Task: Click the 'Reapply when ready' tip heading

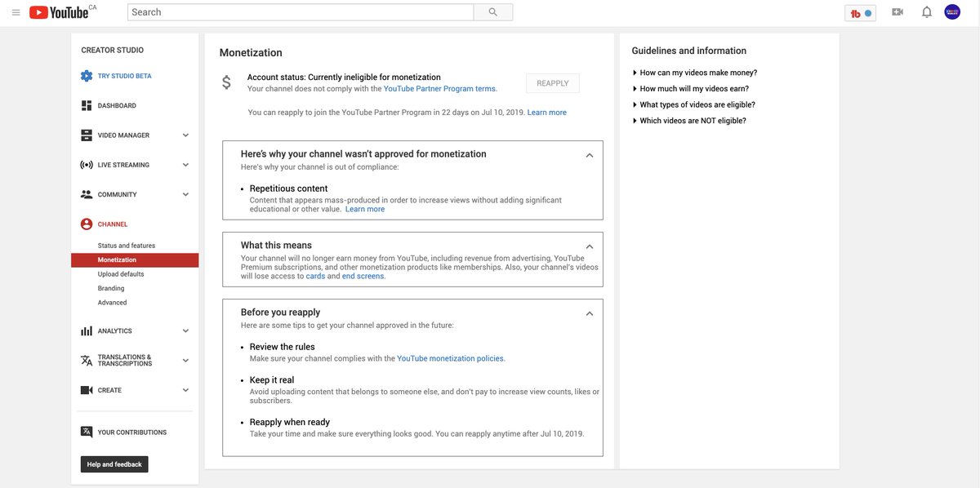Action: click(290, 423)
